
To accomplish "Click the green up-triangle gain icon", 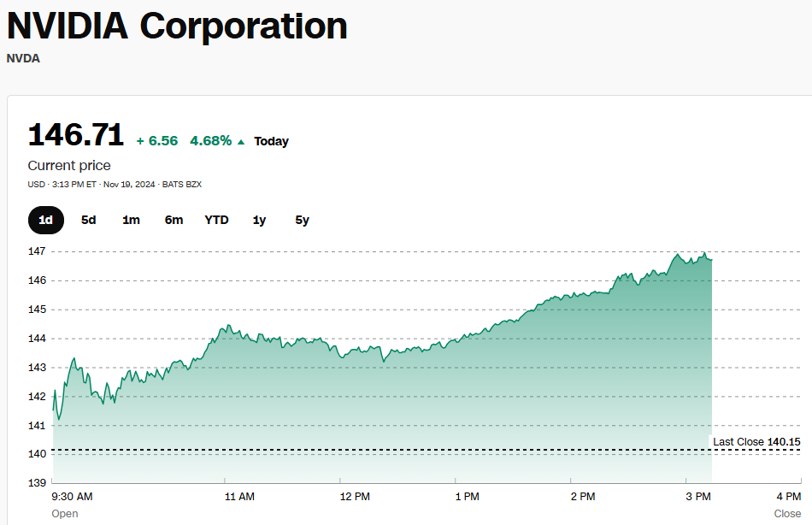I will pos(241,141).
